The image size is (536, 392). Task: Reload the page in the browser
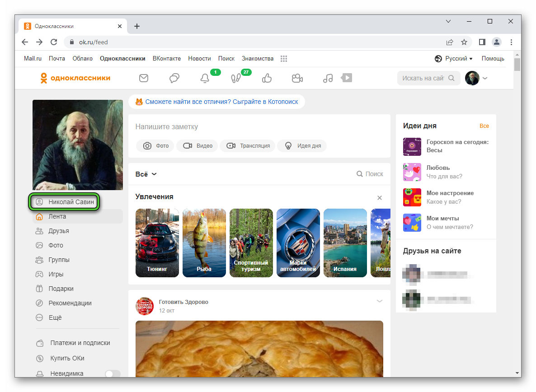pos(54,42)
